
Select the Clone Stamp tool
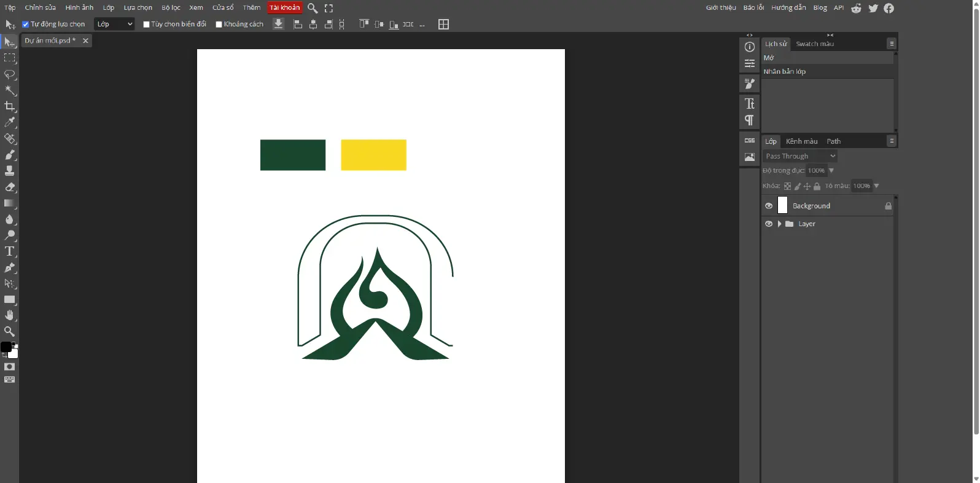tap(9, 171)
